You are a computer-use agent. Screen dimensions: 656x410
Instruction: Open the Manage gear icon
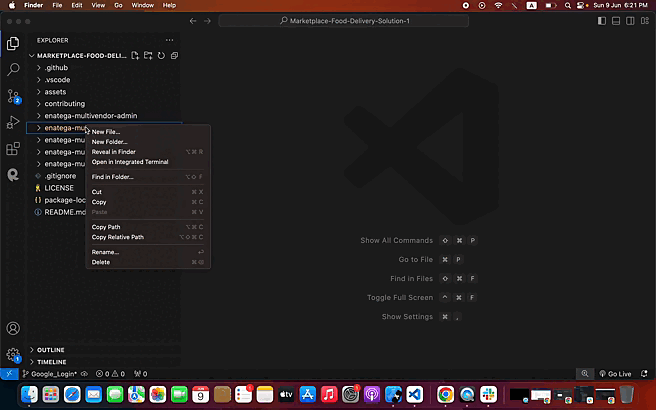(x=13, y=354)
